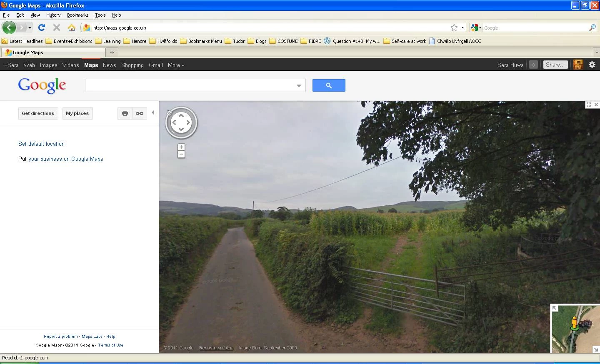Viewport: 600px width, 364px height.
Task: Open the settings gear in Google bar
Action: tap(592, 65)
